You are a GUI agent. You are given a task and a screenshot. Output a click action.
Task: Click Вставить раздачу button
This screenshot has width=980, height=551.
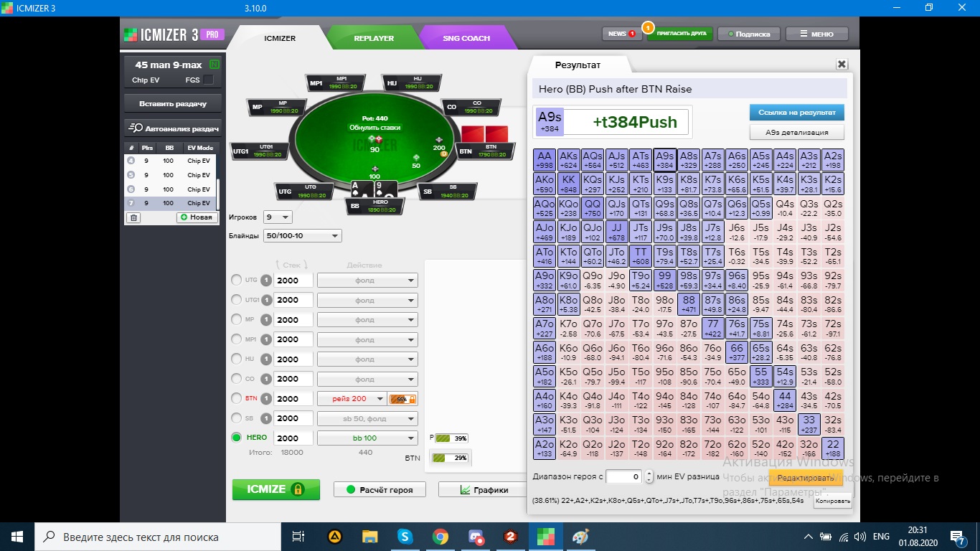pos(173,103)
